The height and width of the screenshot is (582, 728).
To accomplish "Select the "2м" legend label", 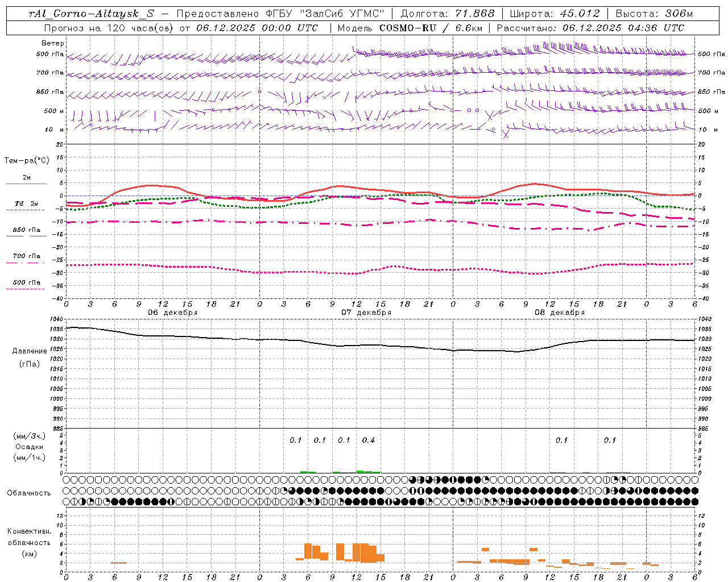I will (x=27, y=178).
